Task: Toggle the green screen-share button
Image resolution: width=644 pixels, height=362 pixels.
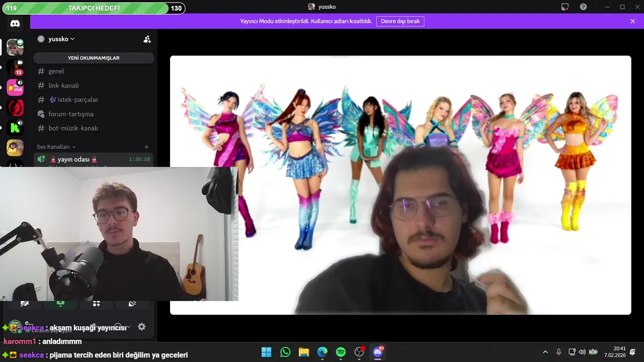Action: 60,304
